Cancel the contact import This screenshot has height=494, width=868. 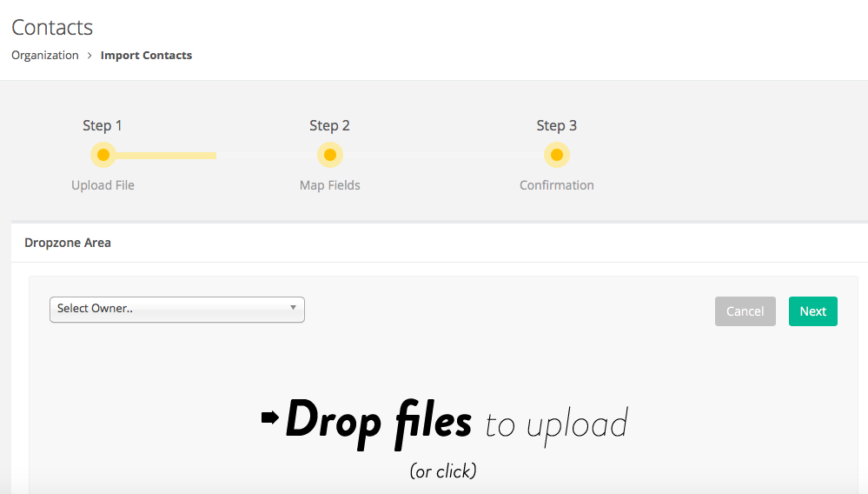[x=745, y=311]
